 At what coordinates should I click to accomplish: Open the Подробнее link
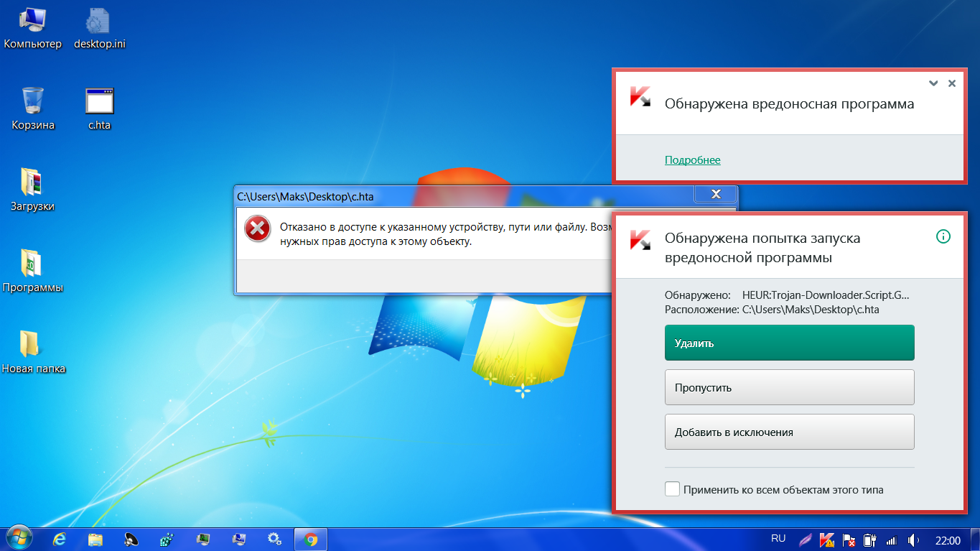coord(692,160)
